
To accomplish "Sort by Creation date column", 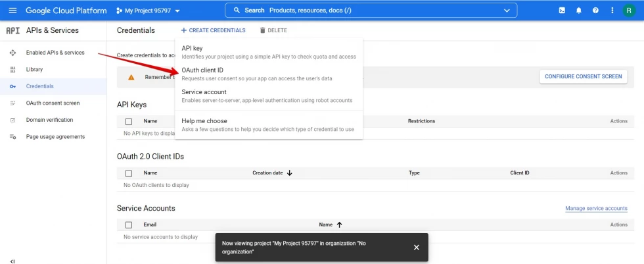I will pyautogui.click(x=267, y=173).
